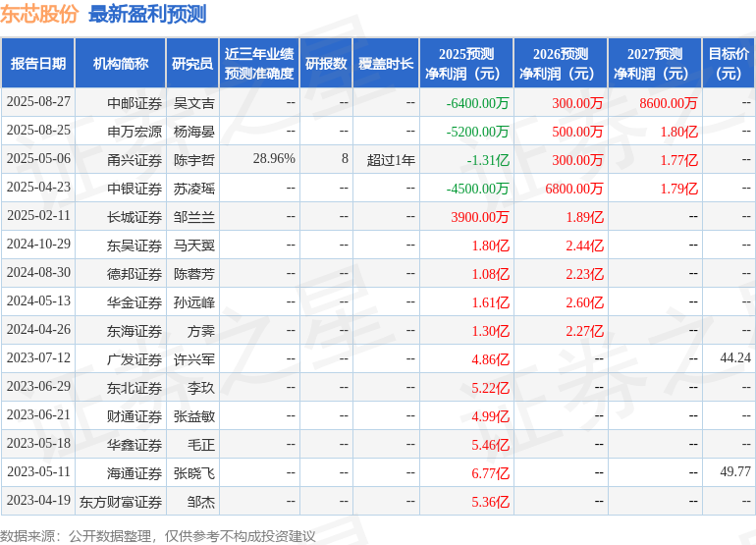Select the 近三年业绩预测准确度 column header
Screen dimensions: 756x545
click(x=259, y=63)
